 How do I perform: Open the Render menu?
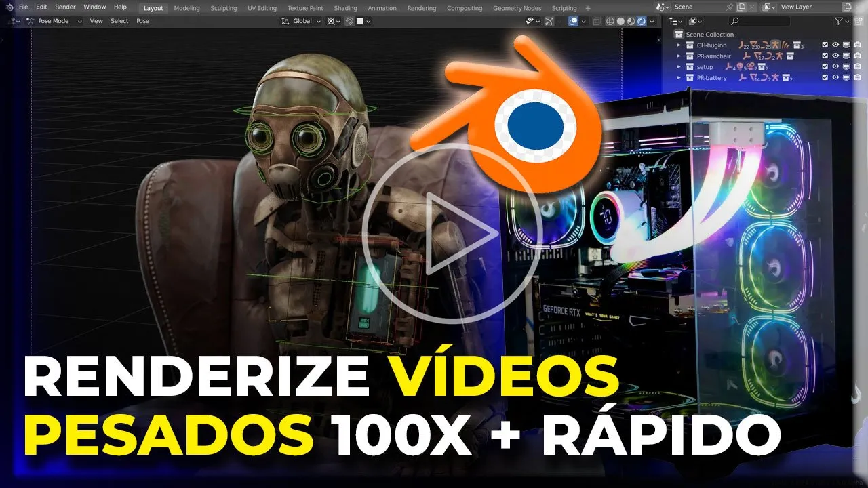(x=66, y=7)
